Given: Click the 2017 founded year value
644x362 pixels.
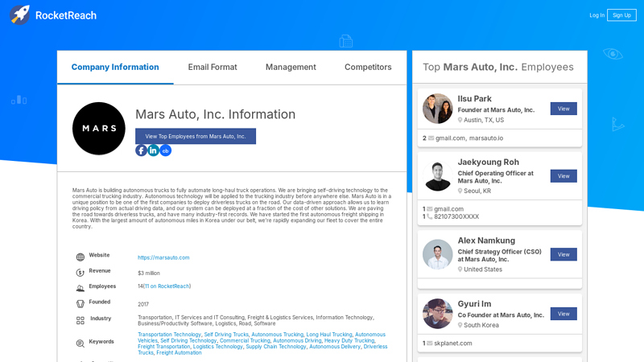Looking at the screenshot, I should coord(143,304).
